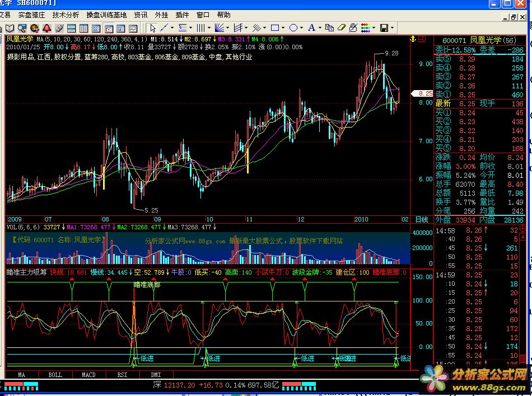The width and height of the screenshot is (532, 396).
Task: Select the trend line drawing tool
Action: coord(164,28)
